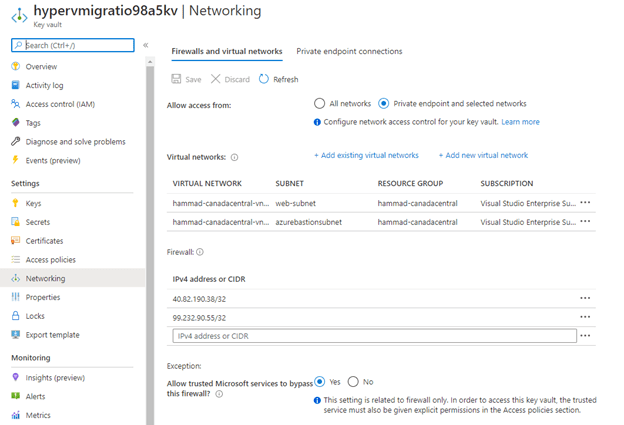Select the All networks radio button
The width and height of the screenshot is (624, 425).
(320, 103)
